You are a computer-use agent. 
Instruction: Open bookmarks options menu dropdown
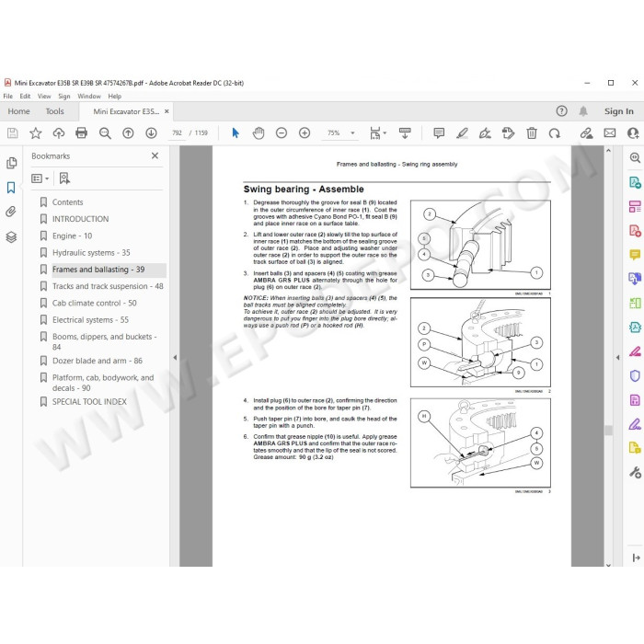[x=40, y=178]
